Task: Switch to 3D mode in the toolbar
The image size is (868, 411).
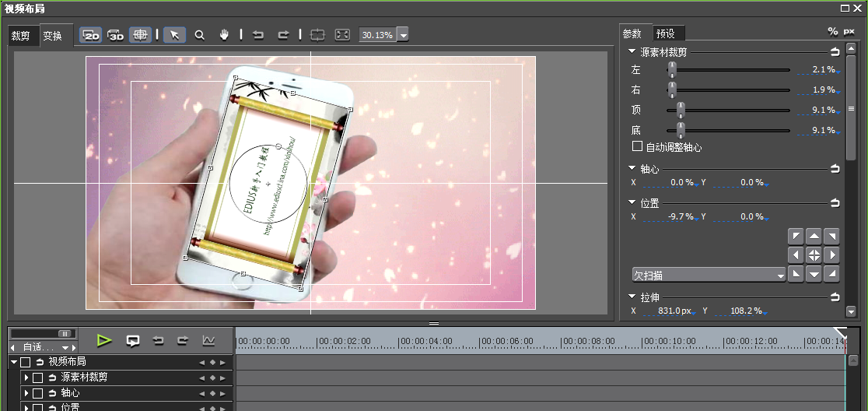Action: pos(116,35)
